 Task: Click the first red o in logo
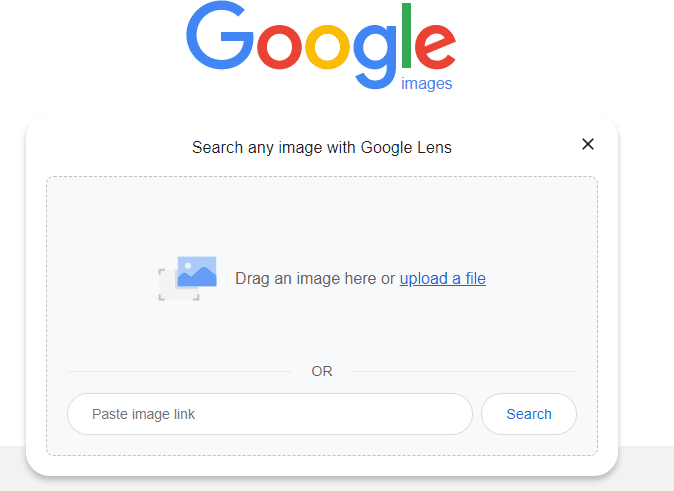point(279,47)
